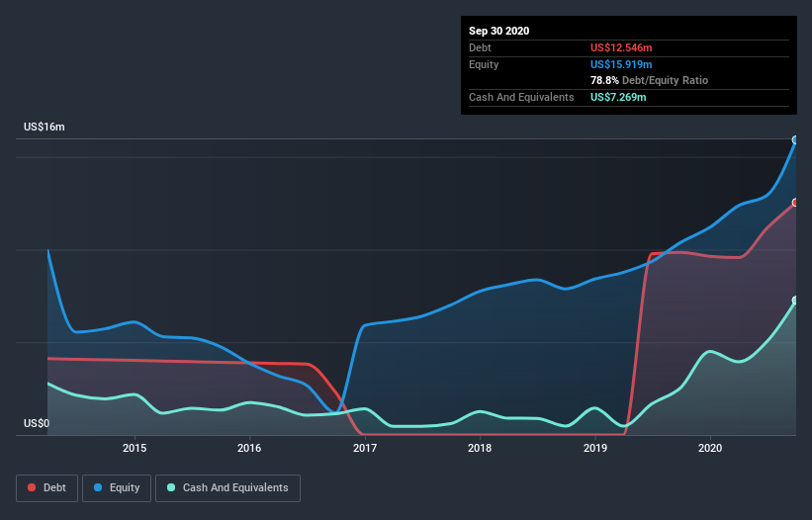Click the US$12.546m debt value

621,47
